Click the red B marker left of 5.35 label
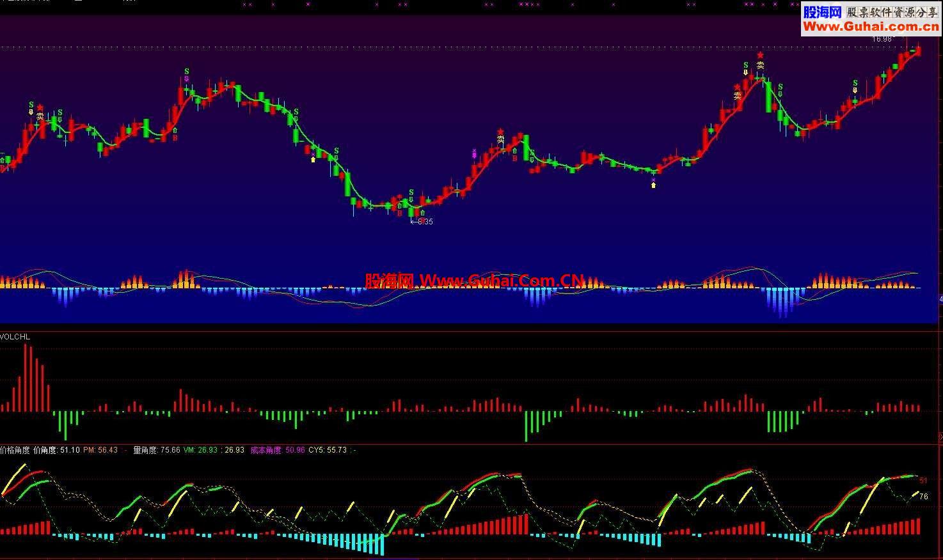Viewport: 943px width, 560px height. coord(400,214)
